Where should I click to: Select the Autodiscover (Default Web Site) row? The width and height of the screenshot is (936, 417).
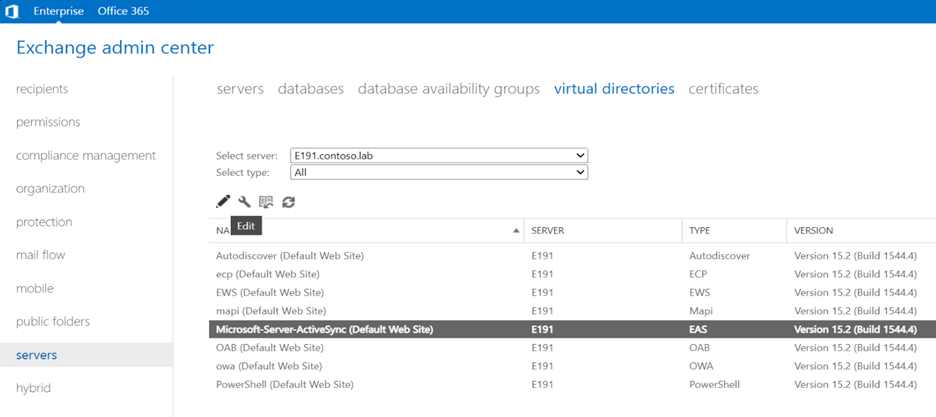tap(572, 256)
